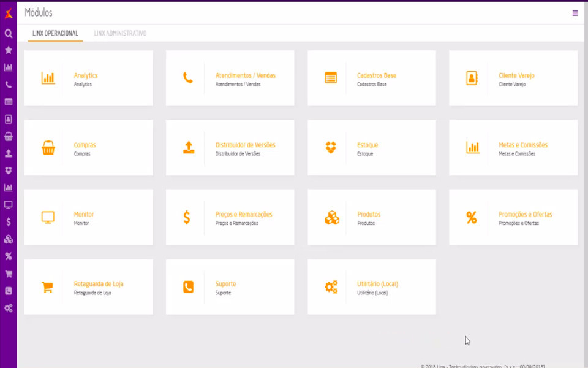
Task: Open Atendimentos phone icon in the sidebar
Action: 8,85
